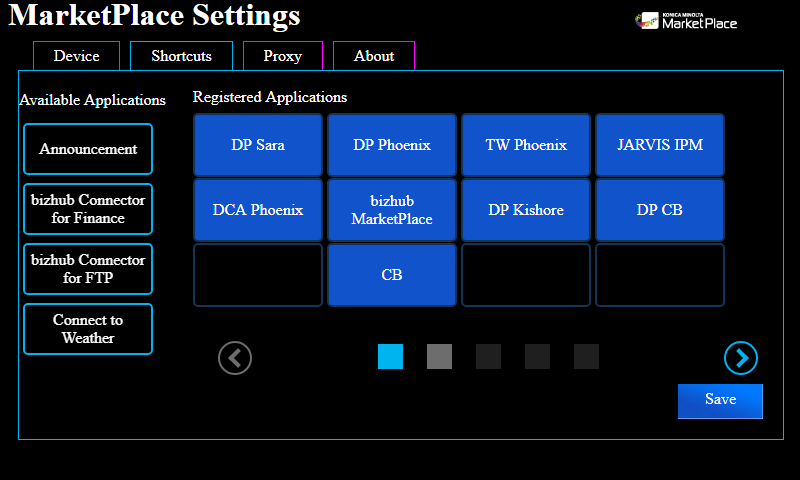Click the empty slot left of CB
This screenshot has width=800, height=480.
[258, 275]
